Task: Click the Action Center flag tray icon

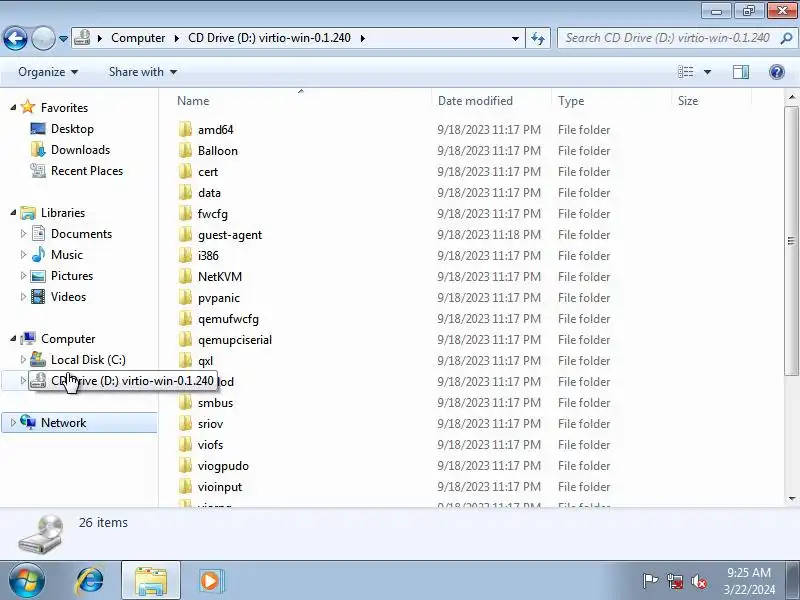Action: click(x=650, y=581)
